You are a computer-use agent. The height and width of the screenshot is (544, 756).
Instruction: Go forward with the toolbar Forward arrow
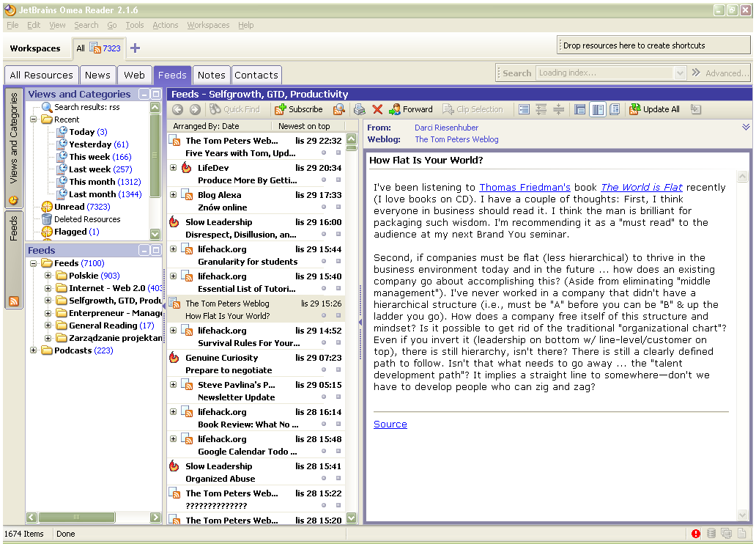click(x=195, y=109)
